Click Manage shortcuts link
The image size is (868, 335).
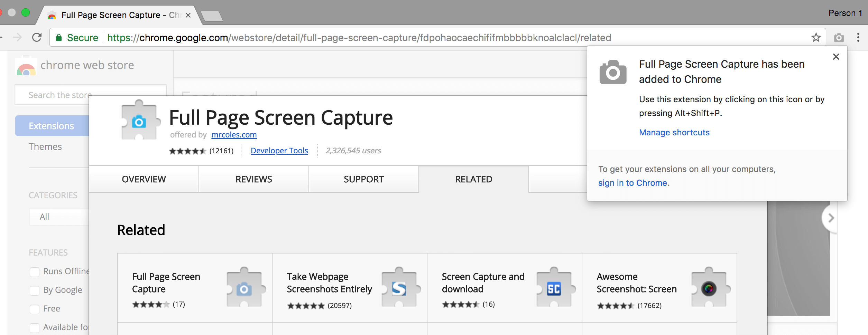[x=674, y=133]
